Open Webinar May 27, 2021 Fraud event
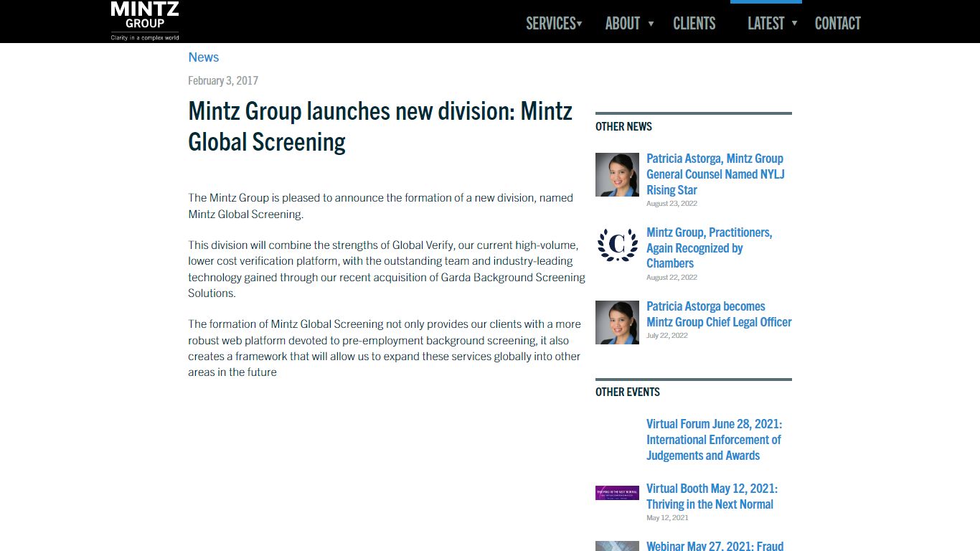The image size is (980, 551). (x=715, y=546)
